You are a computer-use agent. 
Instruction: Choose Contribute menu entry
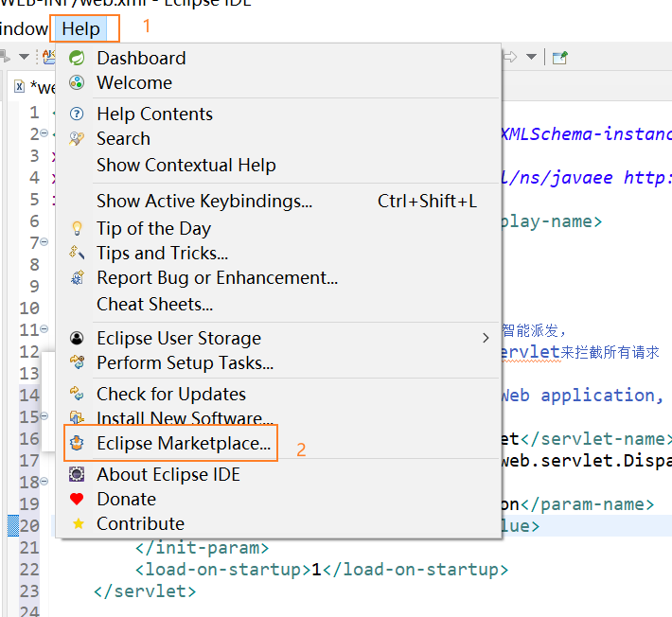point(278,523)
